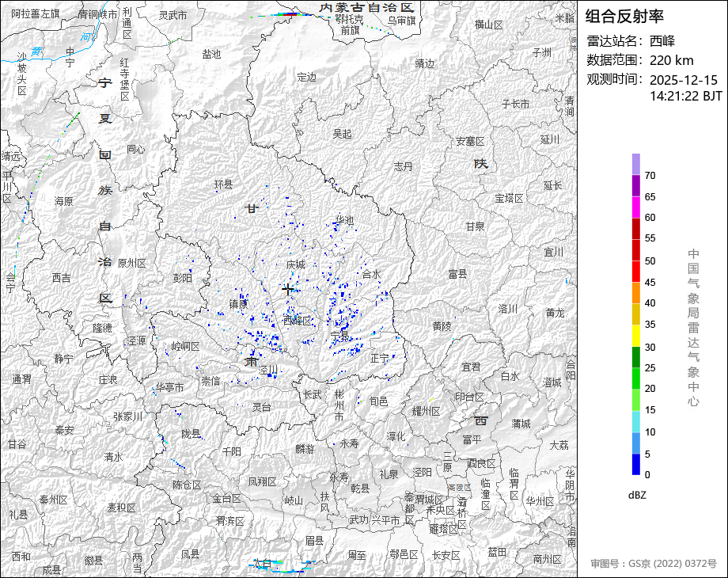
Task: Click the 环县 label on the map
Action: [x=224, y=184]
